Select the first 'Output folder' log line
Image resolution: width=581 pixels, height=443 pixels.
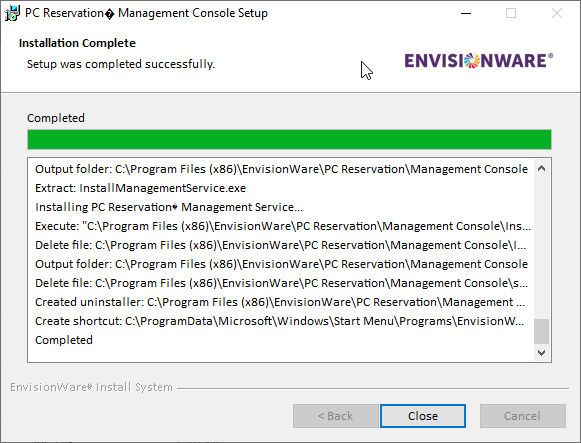click(x=281, y=169)
